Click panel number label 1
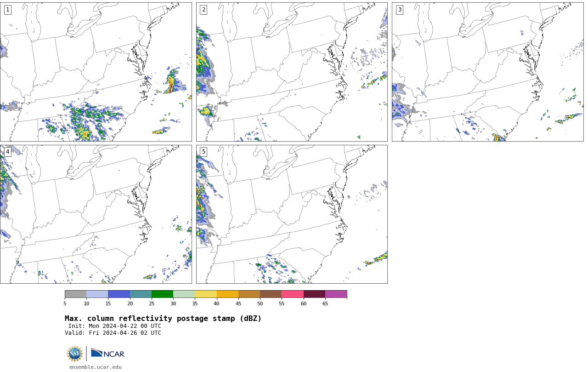The image size is (588, 372). point(7,10)
